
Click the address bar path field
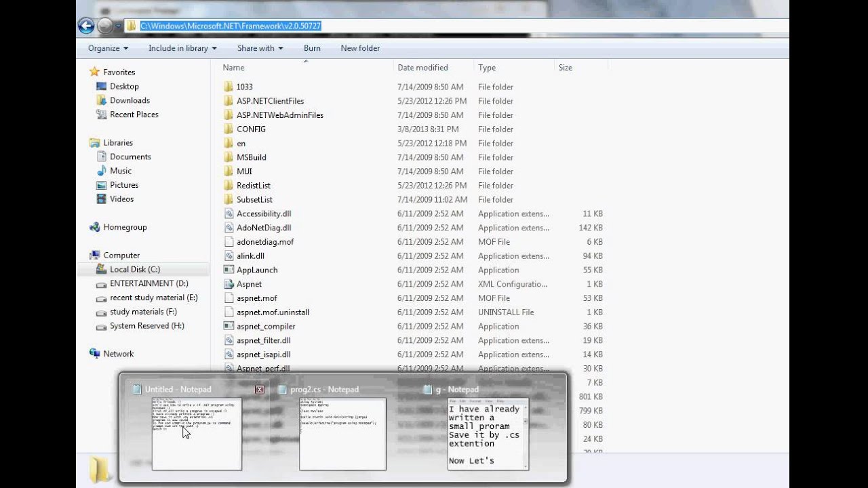[x=456, y=26]
